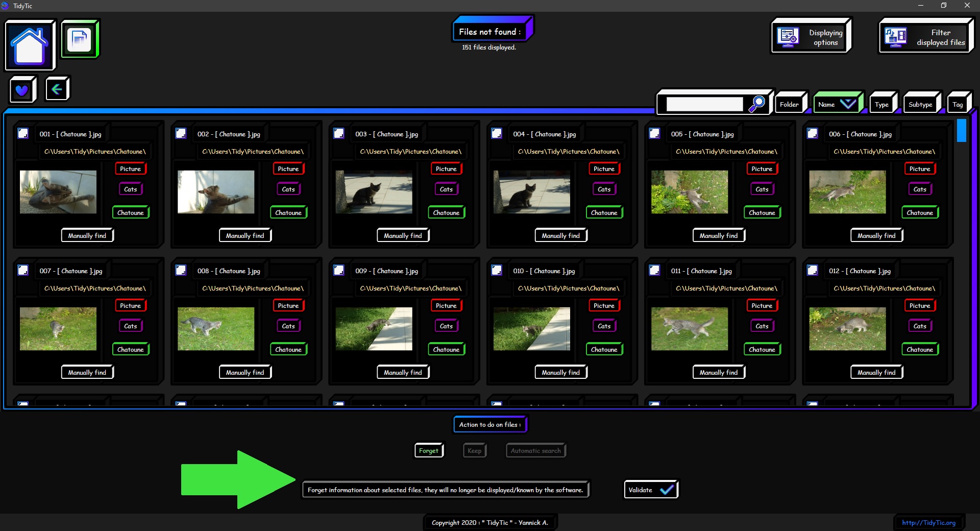Open Displaying options

pos(811,37)
